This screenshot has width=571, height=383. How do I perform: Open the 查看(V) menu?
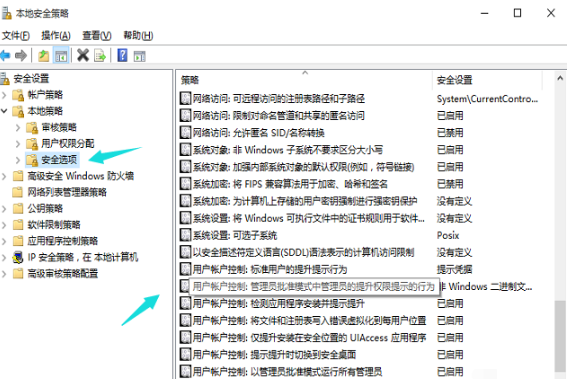coord(97,35)
